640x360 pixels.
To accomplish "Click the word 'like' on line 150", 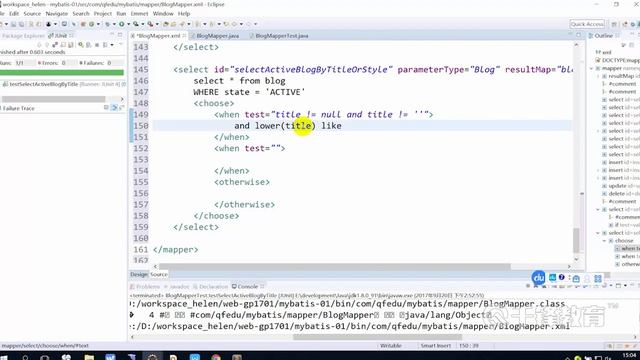I will [x=331, y=126].
